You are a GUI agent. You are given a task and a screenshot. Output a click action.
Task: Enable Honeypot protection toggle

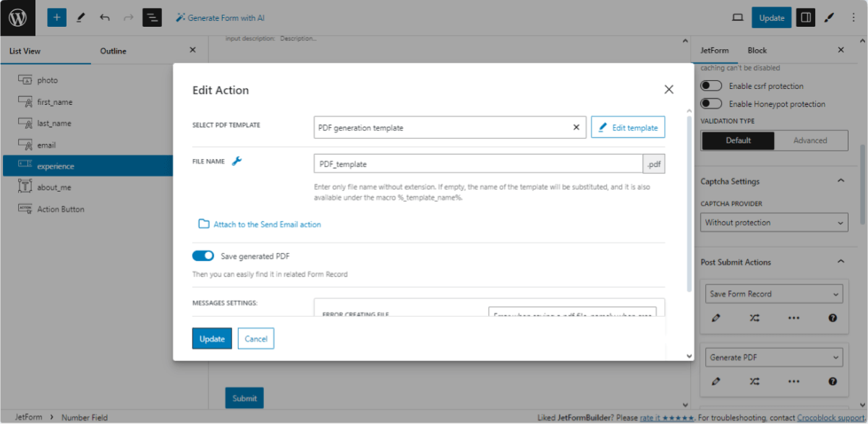(x=710, y=103)
